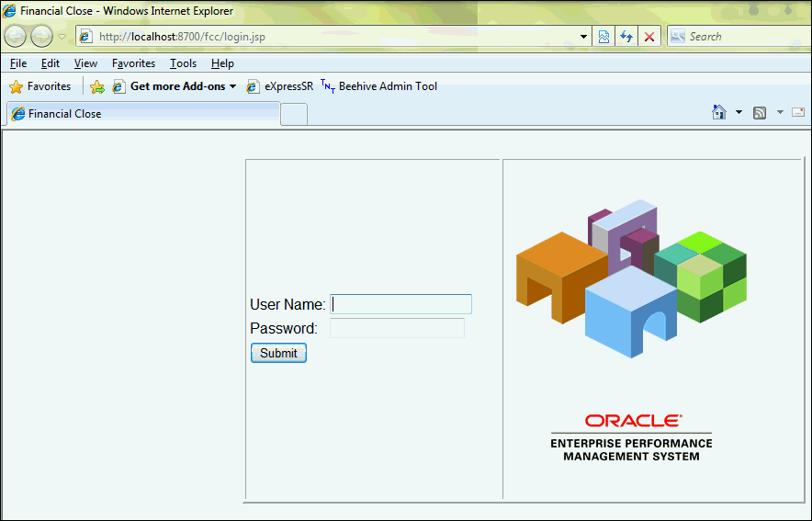Viewport: 812px width, 521px height.
Task: Focus the User Name text field
Action: point(400,304)
